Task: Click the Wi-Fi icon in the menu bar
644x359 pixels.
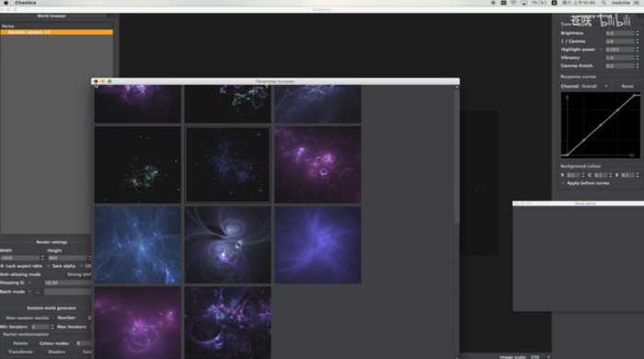Action: tap(513, 3)
